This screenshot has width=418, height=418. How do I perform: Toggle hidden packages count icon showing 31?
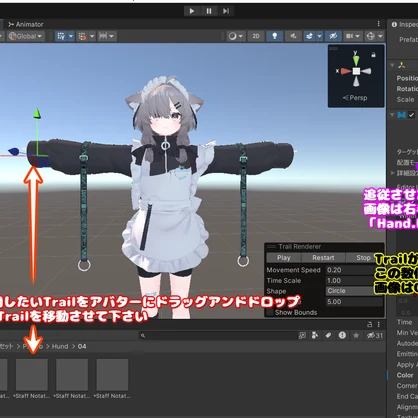[375, 335]
